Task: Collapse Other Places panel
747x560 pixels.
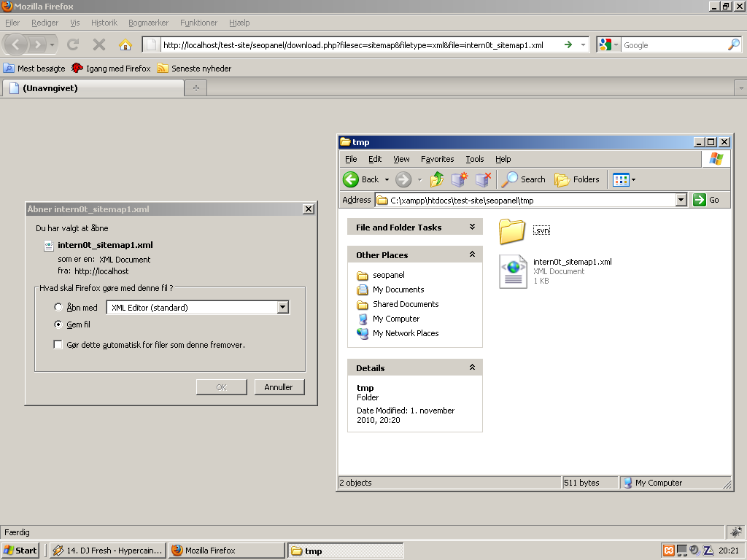Action: [x=472, y=254]
